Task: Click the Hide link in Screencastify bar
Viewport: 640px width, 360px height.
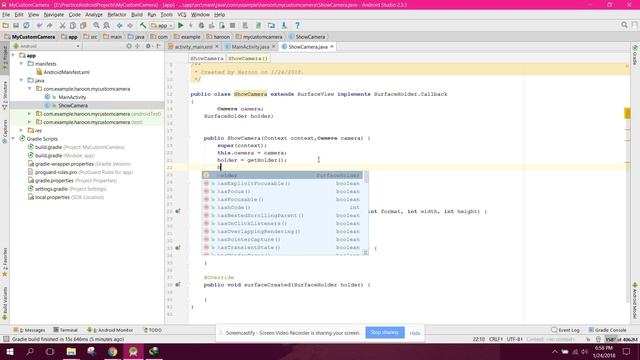Action: pyautogui.click(x=415, y=333)
